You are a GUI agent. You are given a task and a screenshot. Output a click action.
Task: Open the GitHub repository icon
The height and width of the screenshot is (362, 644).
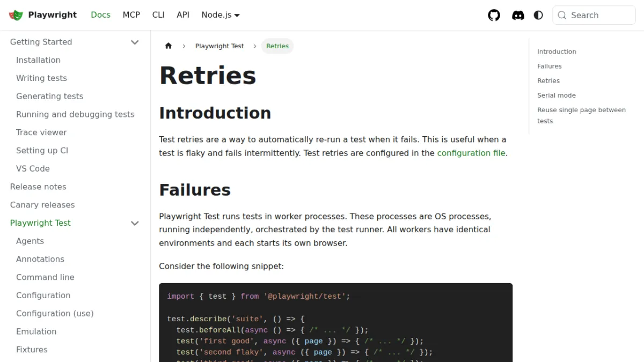(x=494, y=15)
